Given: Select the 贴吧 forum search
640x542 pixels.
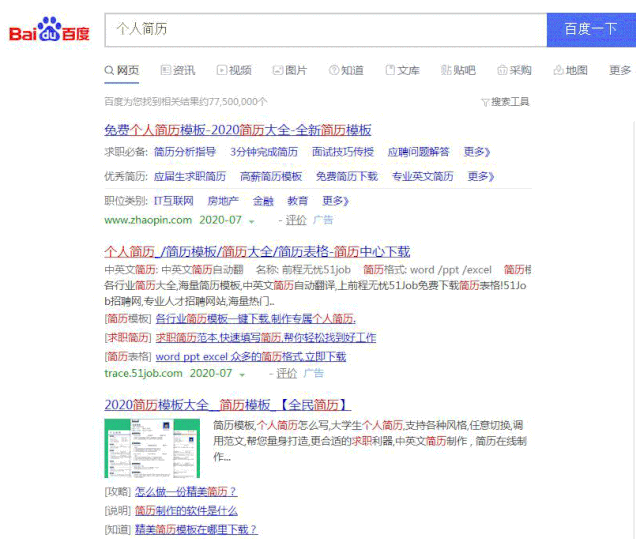Looking at the screenshot, I should [458, 71].
